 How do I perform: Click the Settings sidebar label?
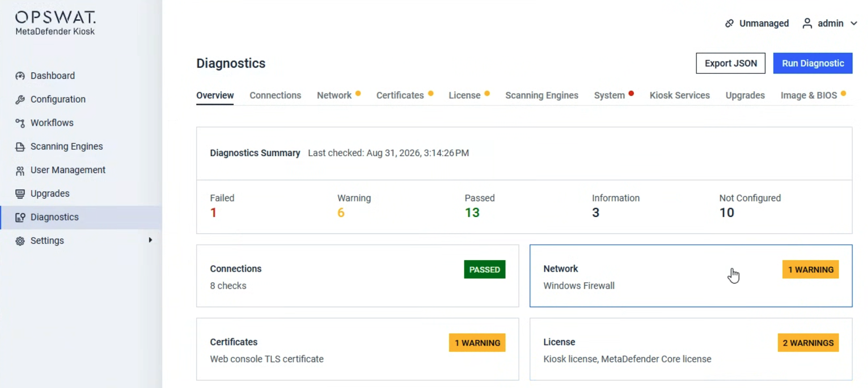click(x=47, y=241)
